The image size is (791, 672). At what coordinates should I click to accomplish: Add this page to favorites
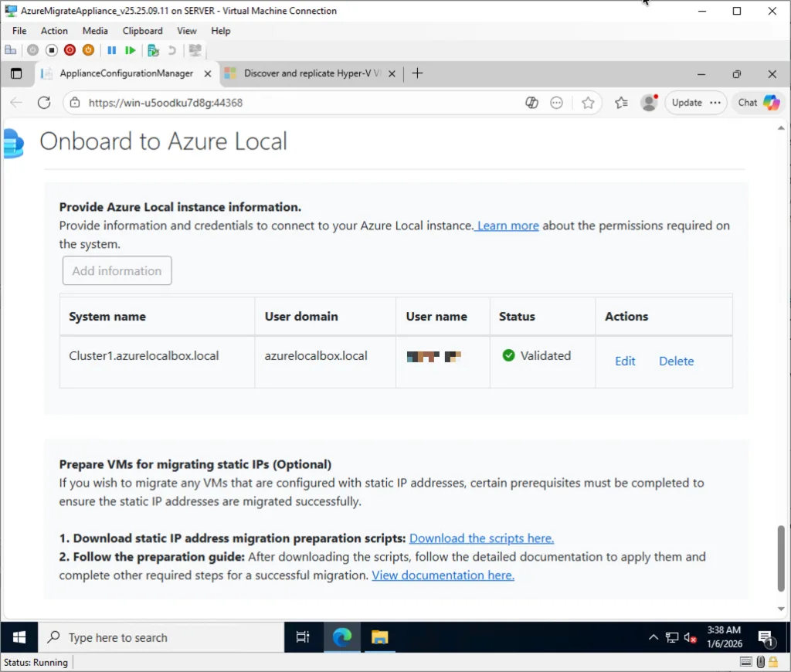[588, 103]
